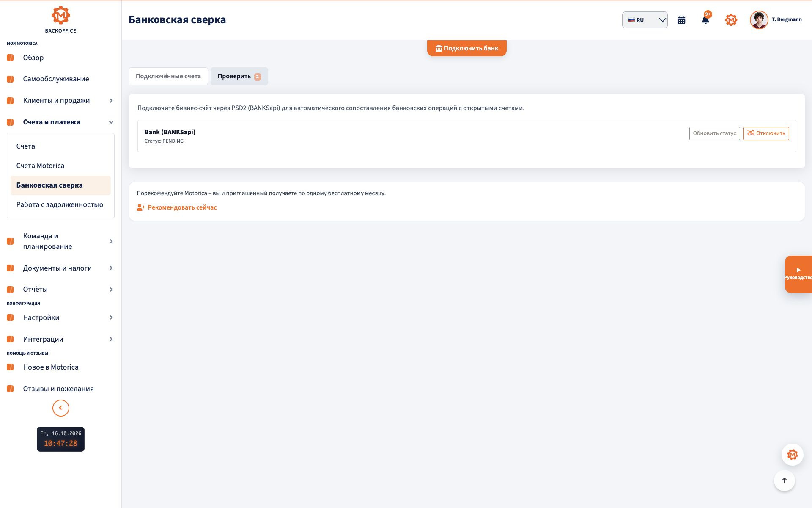Open notifications bell icon
Image resolution: width=812 pixels, height=508 pixels.
(x=705, y=19)
